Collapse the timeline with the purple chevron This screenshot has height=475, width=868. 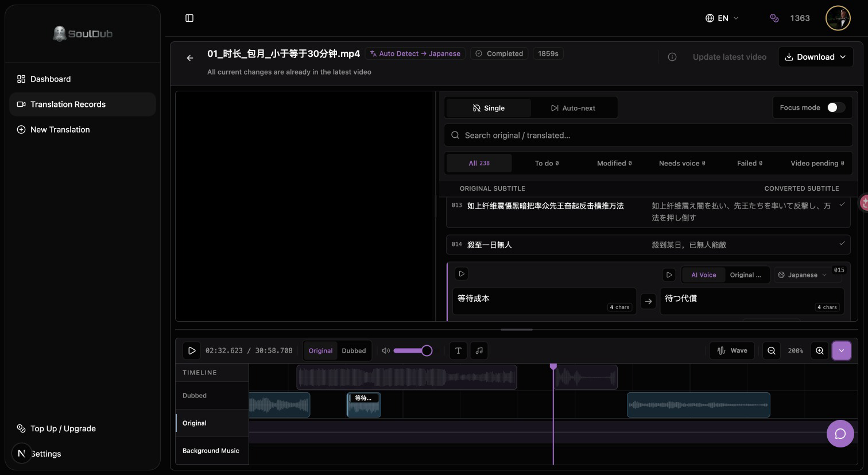click(842, 350)
